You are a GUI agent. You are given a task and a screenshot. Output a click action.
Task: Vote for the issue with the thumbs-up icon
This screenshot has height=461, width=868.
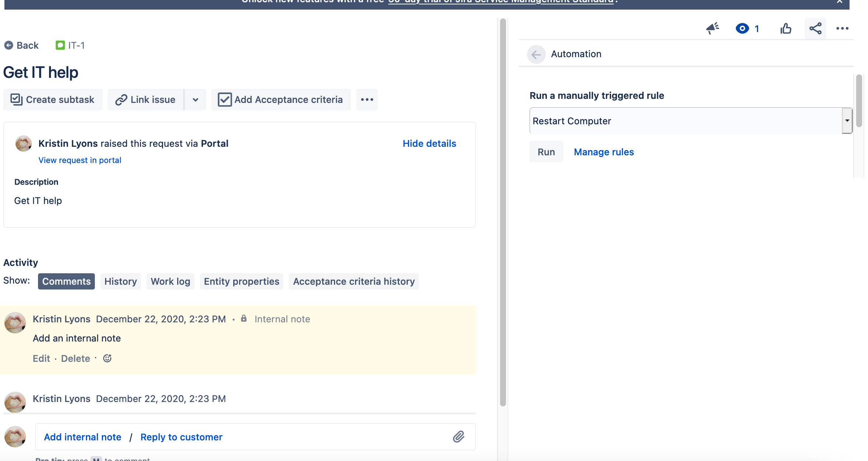coord(786,28)
